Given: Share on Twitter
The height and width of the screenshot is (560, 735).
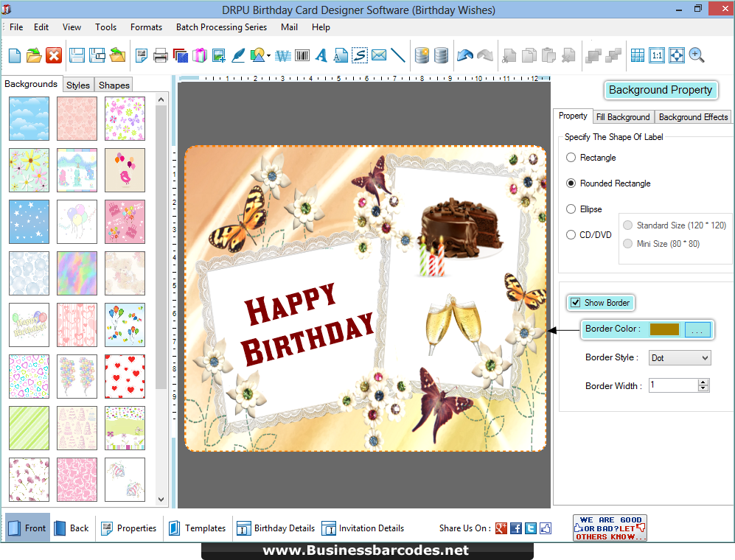Looking at the screenshot, I should (x=531, y=528).
